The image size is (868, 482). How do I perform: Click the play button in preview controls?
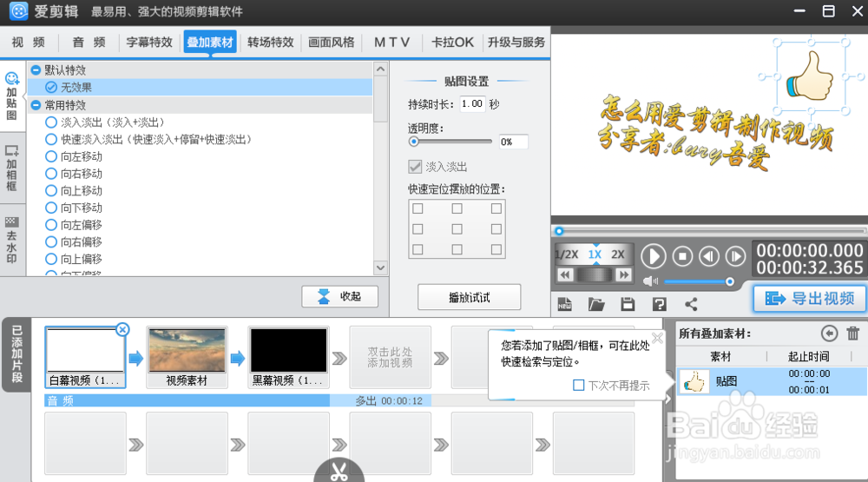pos(654,256)
